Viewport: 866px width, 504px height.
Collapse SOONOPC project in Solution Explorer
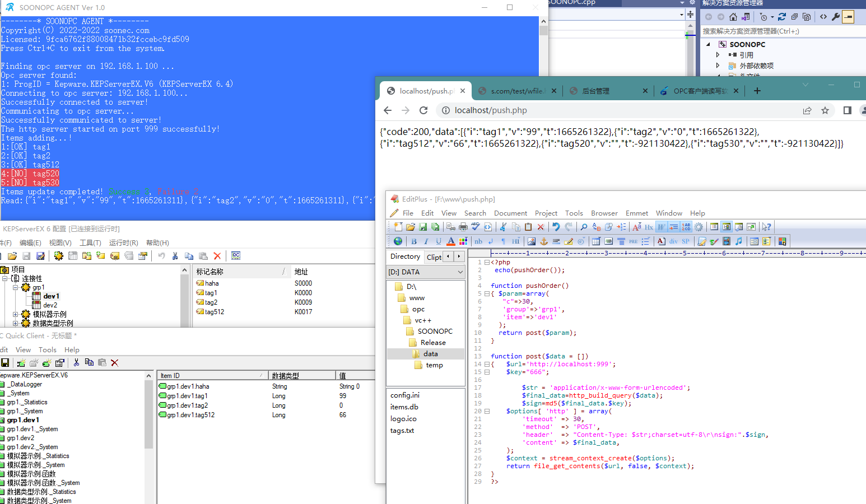tap(708, 44)
